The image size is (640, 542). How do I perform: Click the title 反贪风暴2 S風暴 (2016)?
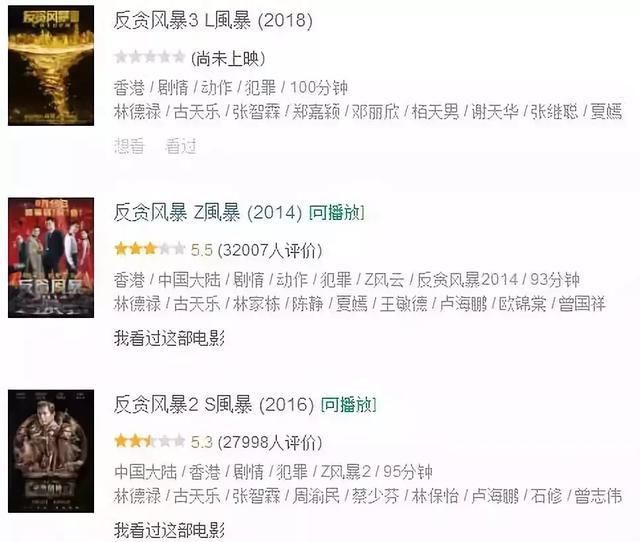214,404
